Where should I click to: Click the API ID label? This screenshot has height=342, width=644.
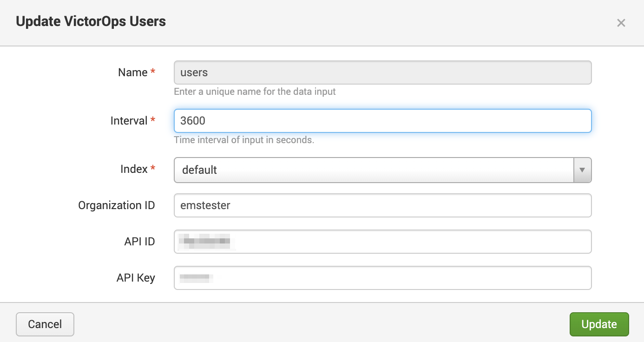point(140,242)
